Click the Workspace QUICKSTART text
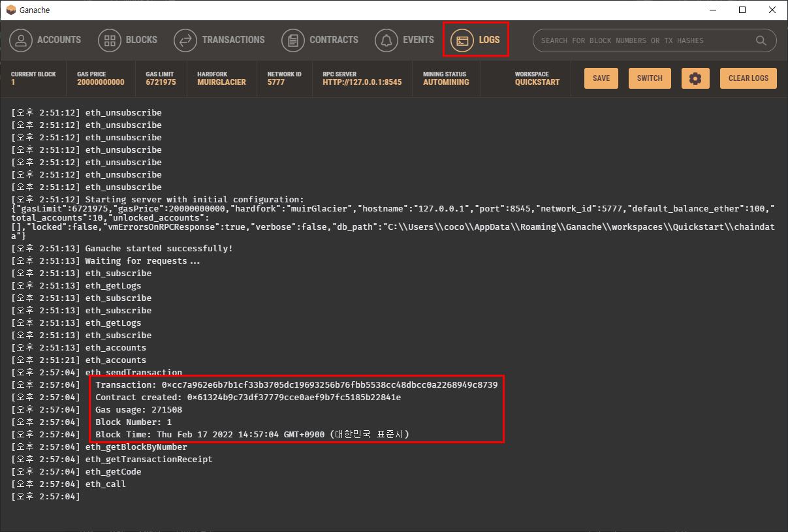 pos(537,83)
